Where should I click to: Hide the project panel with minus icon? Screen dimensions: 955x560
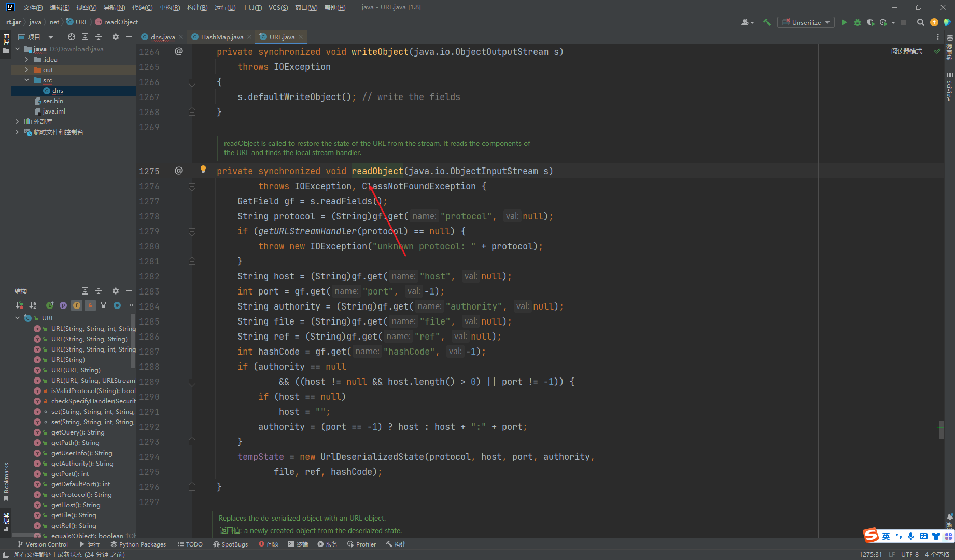129,37
